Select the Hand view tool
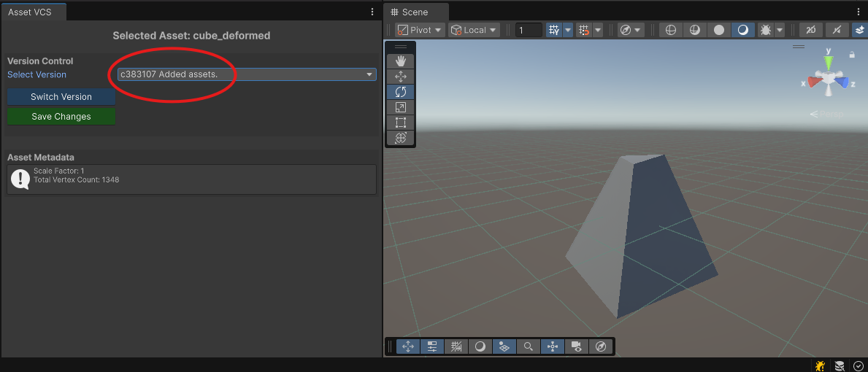The width and height of the screenshot is (868, 372). [x=400, y=61]
